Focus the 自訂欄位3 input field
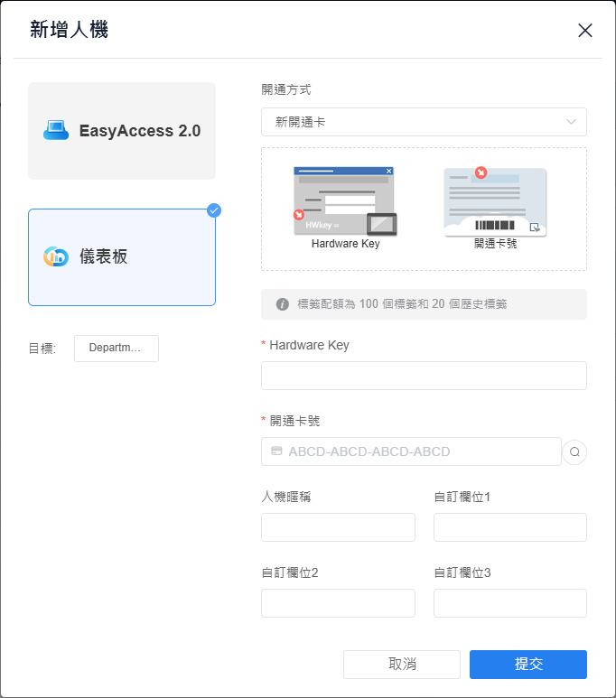 [510, 603]
